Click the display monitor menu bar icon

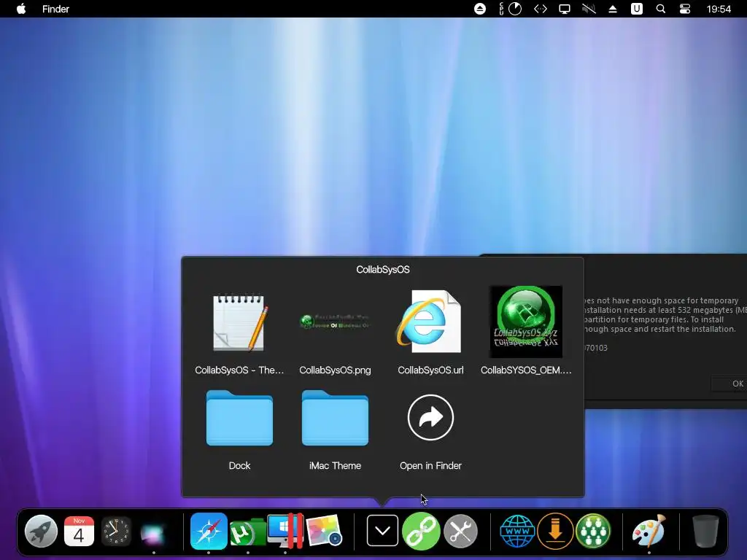pyautogui.click(x=565, y=9)
